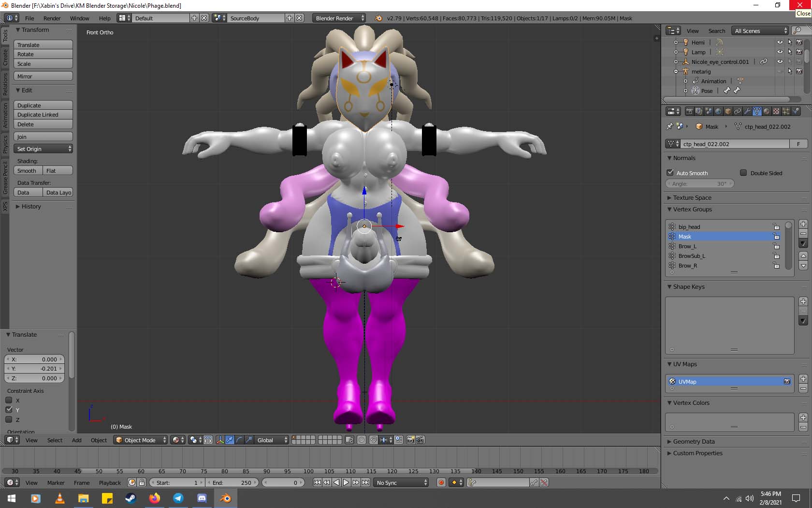Click the Duplicate Linked button
The image size is (812, 508).
point(43,115)
